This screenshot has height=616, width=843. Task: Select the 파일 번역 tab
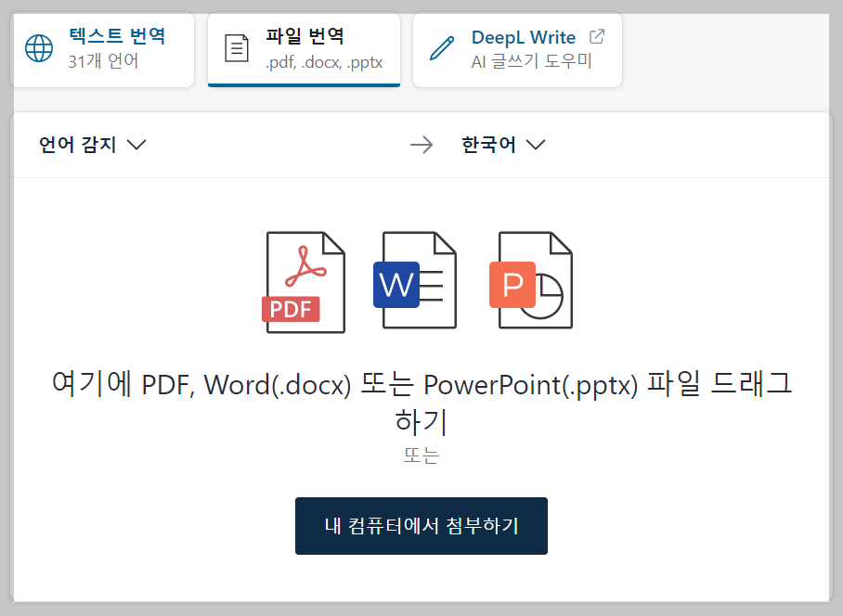[x=304, y=49]
